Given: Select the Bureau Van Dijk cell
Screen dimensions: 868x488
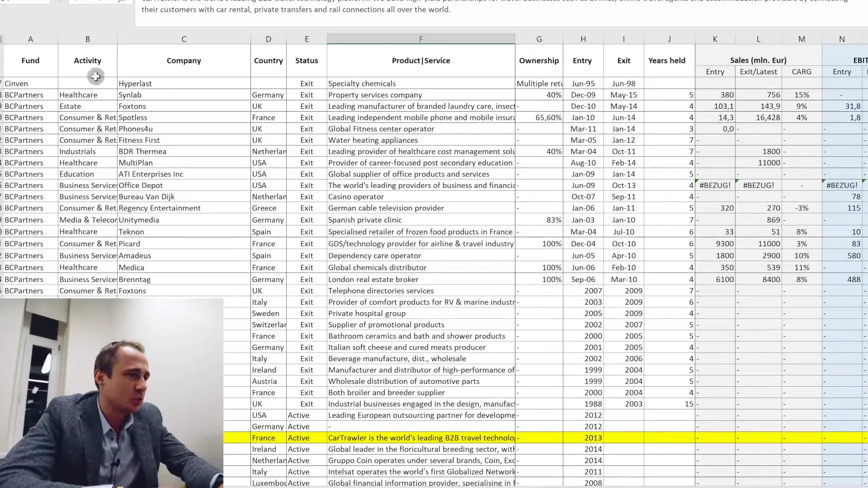Looking at the screenshot, I should pyautogui.click(x=184, y=196).
